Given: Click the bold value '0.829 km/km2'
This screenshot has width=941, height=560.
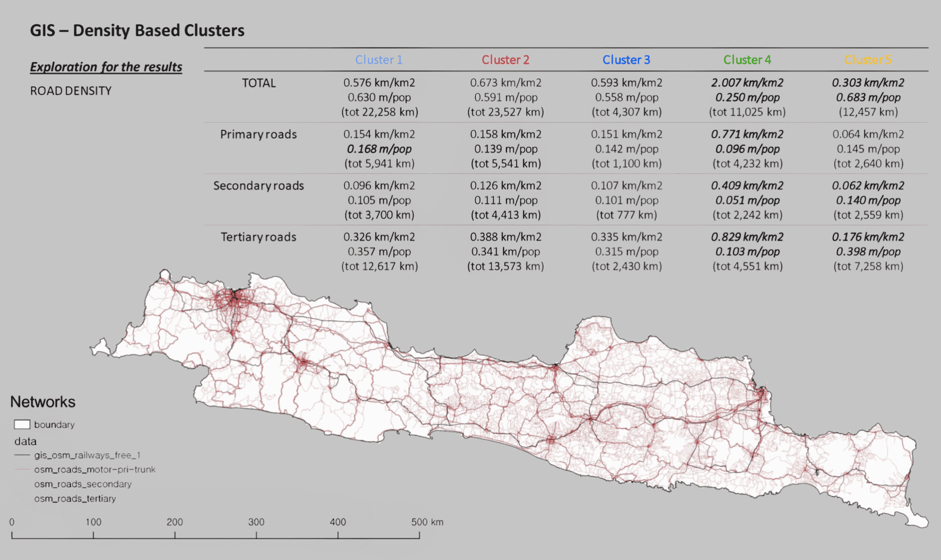Looking at the screenshot, I should [x=747, y=237].
